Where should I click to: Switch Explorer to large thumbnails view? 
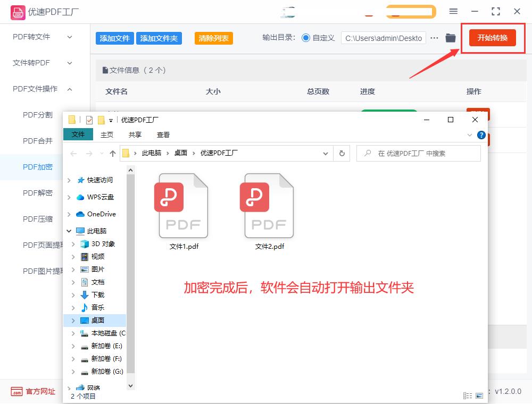pos(480,395)
